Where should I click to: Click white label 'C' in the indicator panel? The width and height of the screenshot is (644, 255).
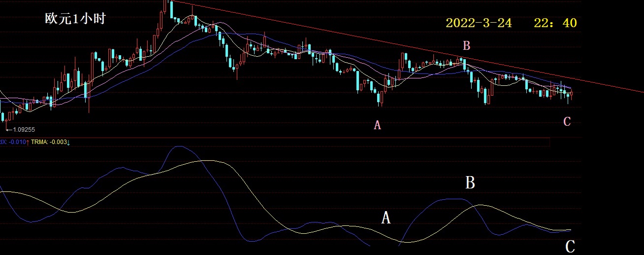point(570,247)
